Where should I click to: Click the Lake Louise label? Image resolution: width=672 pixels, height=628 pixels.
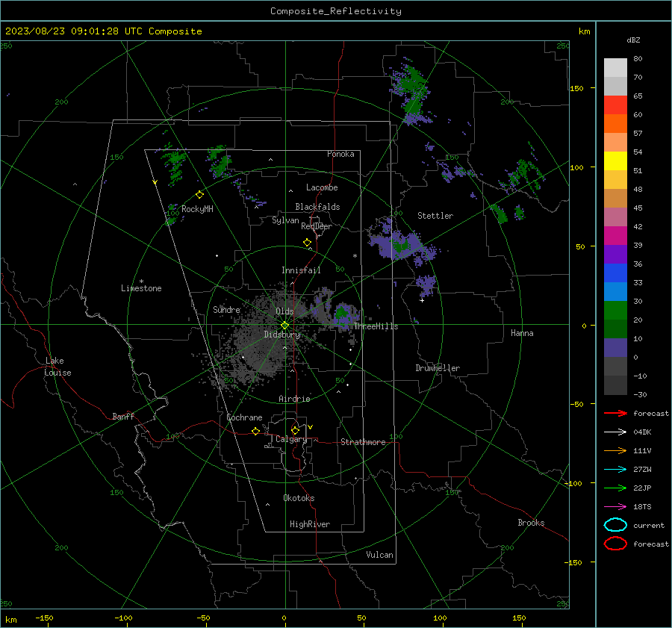point(57,367)
